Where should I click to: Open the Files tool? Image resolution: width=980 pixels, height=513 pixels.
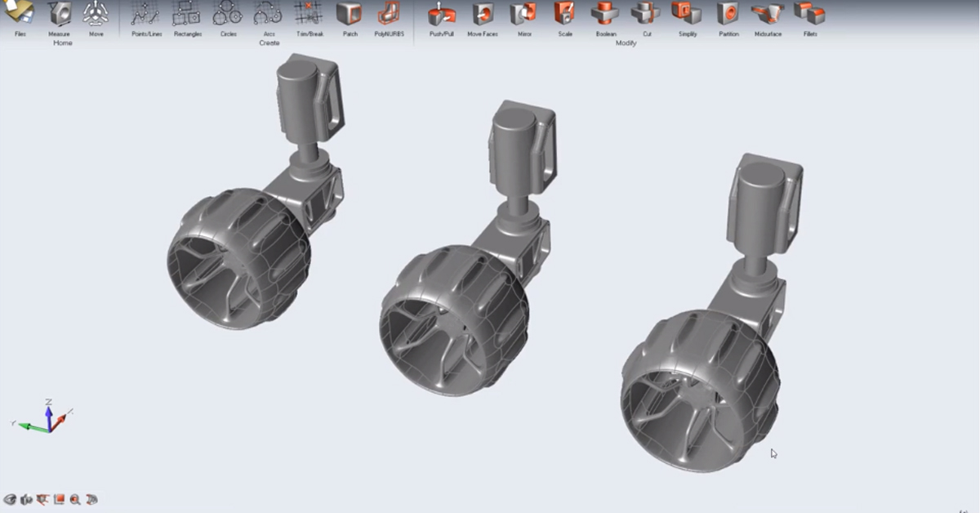click(x=20, y=14)
